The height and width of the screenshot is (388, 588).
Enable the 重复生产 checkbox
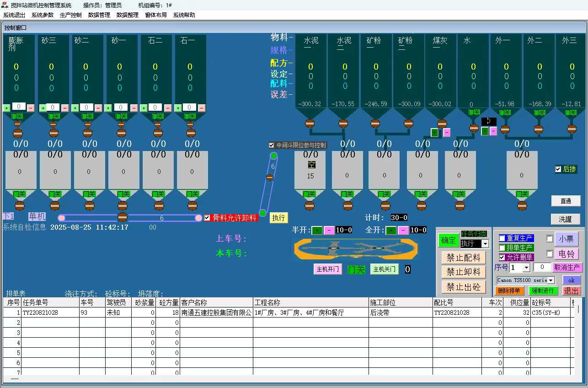502,238
